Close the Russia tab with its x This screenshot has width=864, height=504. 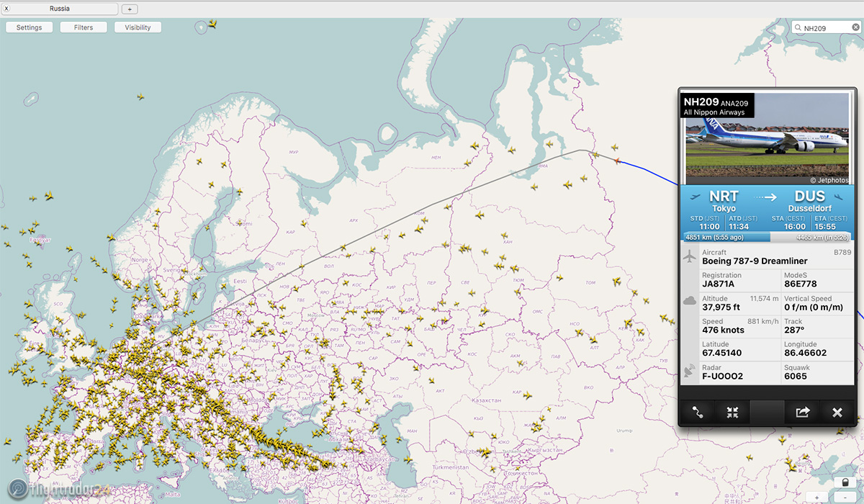pos(6,9)
